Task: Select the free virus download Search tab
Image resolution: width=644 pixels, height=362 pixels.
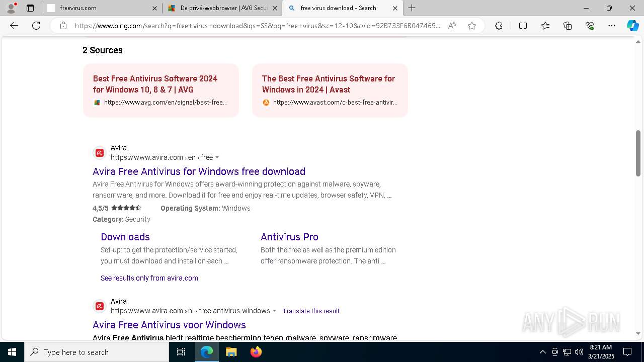Action: (342, 8)
